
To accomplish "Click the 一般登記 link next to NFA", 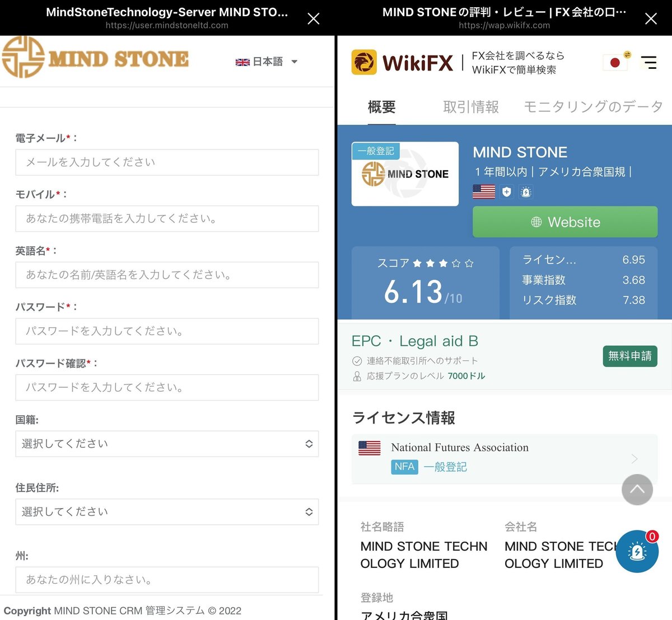I will click(445, 467).
